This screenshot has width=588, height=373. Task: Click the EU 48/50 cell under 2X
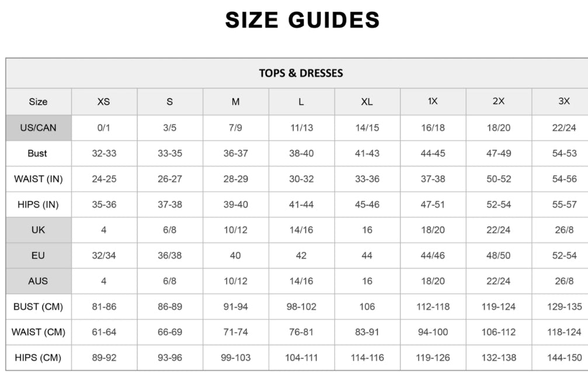(498, 255)
